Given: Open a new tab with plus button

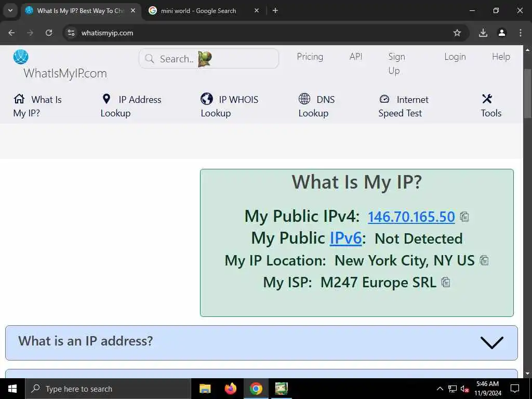Looking at the screenshot, I should tap(275, 10).
